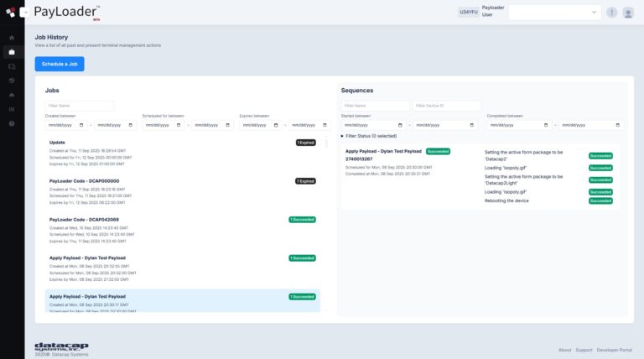644x359 pixels.
Task: Click the 7 Expired badge on DCAP000000
Action: point(305,181)
